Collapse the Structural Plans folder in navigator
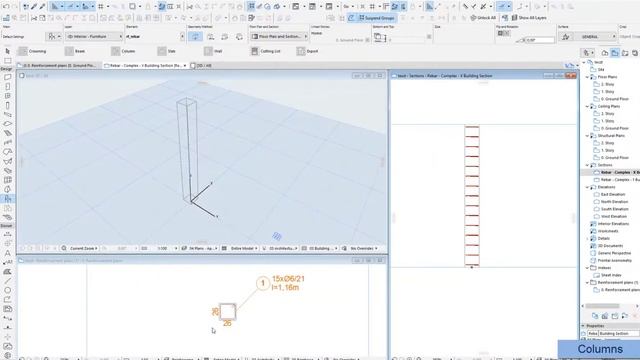Screen dimensions: 640x360 [x=587, y=136]
